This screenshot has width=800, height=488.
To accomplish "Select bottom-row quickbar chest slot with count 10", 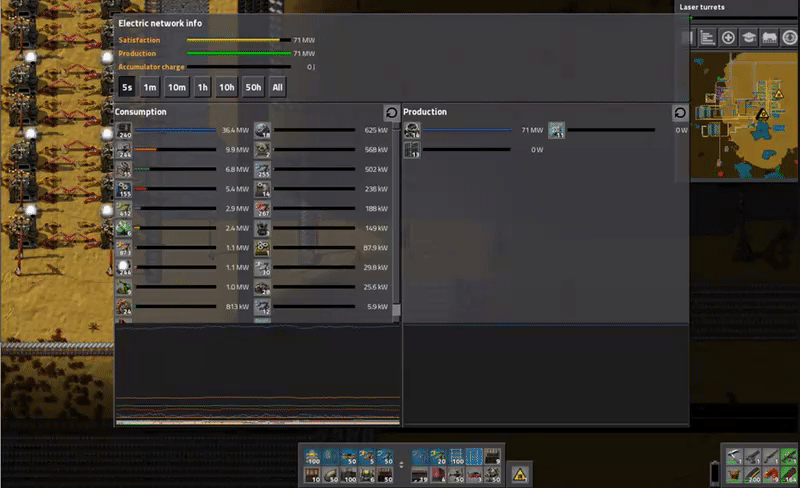I will click(x=312, y=475).
